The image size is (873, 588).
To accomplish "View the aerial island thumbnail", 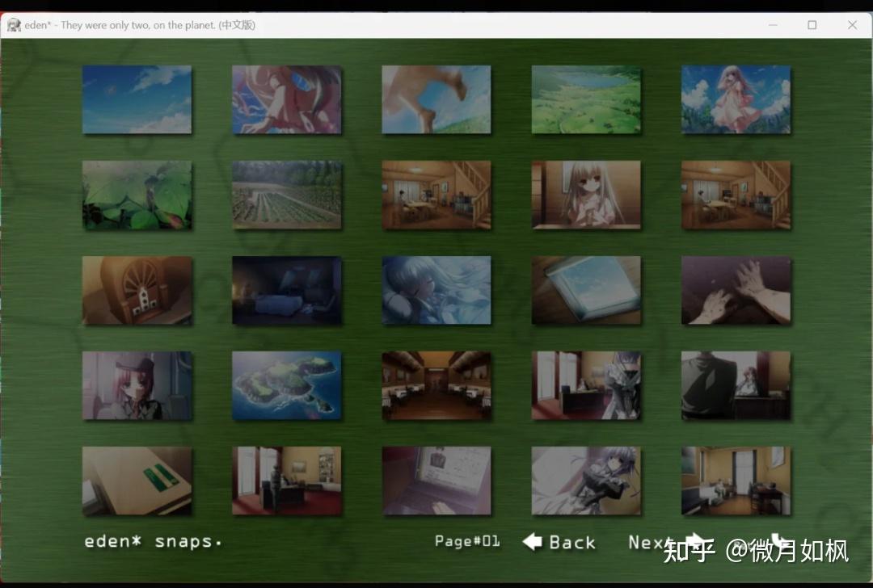I will pos(287,386).
